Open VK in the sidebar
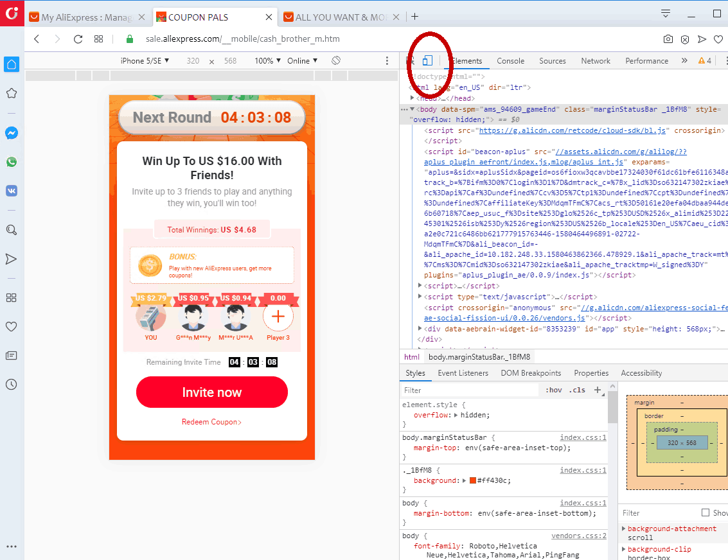 12,191
